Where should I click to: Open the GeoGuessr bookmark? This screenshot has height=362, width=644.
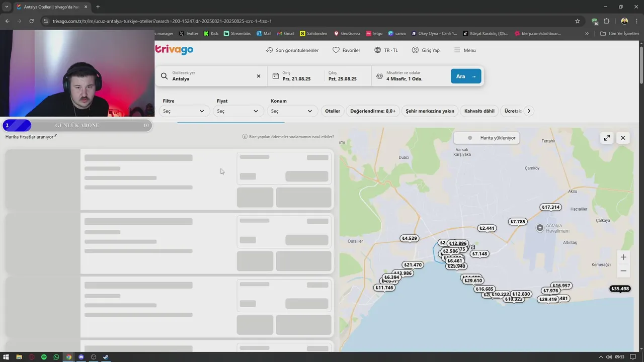(x=347, y=34)
